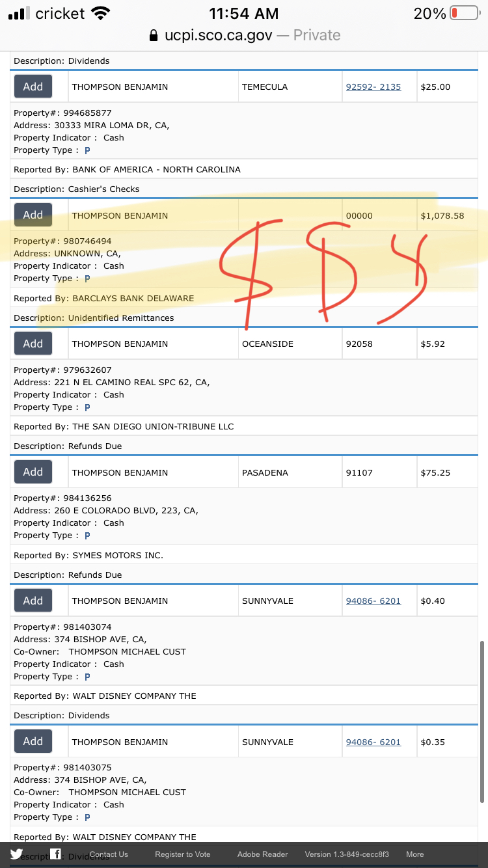Open Property Type P under Property# 994685877
Image resolution: width=488 pixels, height=868 pixels.
click(x=87, y=150)
